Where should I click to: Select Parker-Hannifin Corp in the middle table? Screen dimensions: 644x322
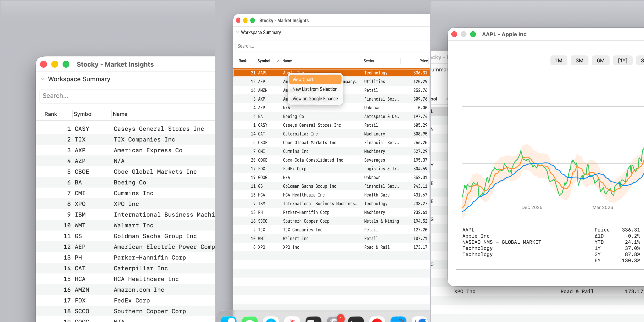pos(306,213)
